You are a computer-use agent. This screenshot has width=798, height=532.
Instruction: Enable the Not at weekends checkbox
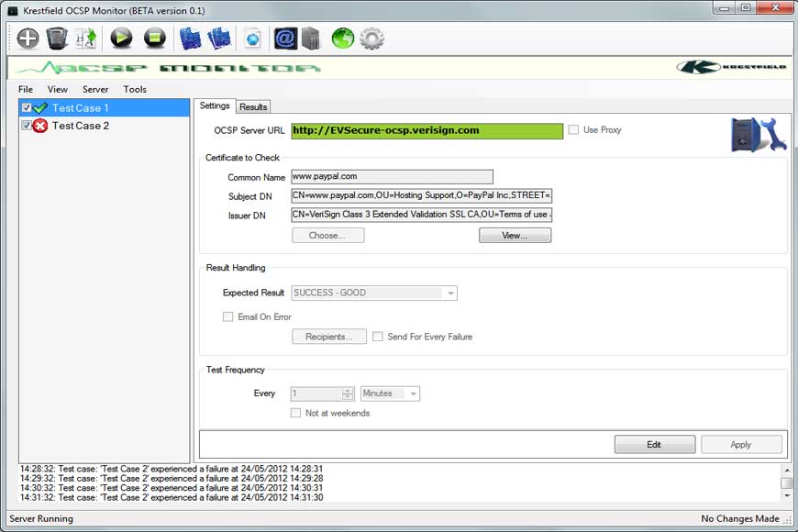(x=295, y=413)
